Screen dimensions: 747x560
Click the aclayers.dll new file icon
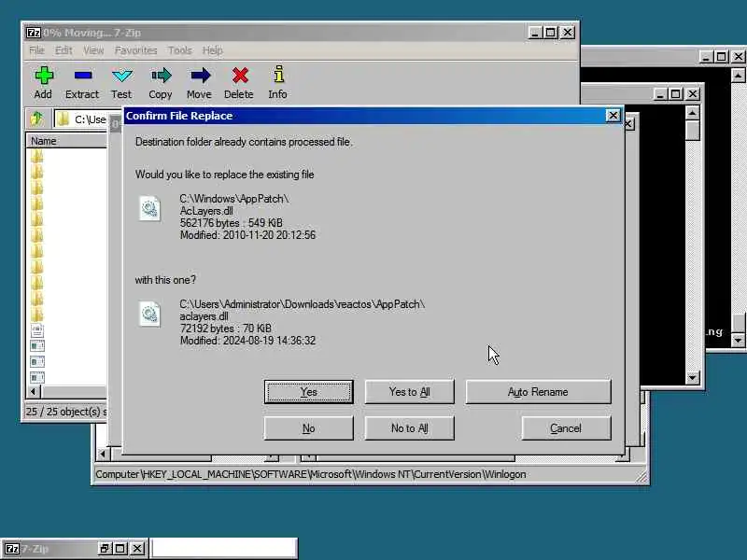pyautogui.click(x=149, y=315)
